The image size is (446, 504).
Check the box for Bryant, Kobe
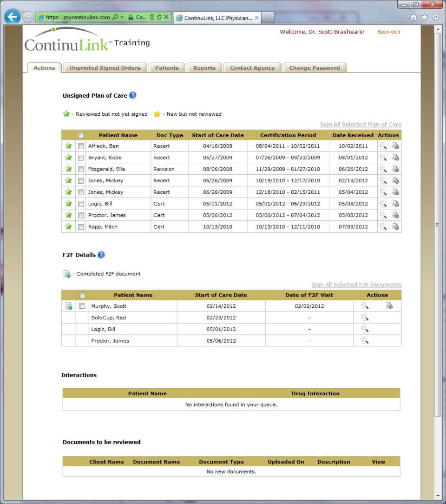(81, 158)
